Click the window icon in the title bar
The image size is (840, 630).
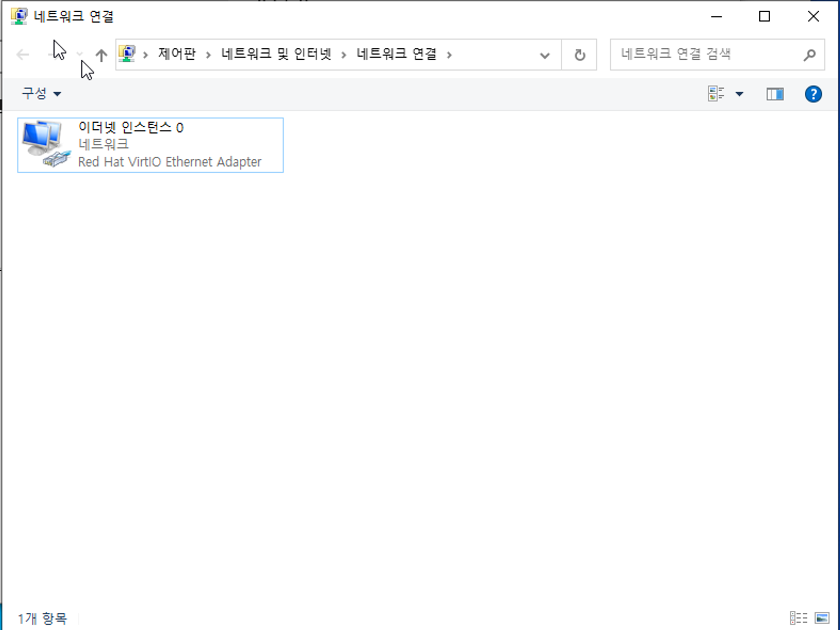pyautogui.click(x=19, y=16)
